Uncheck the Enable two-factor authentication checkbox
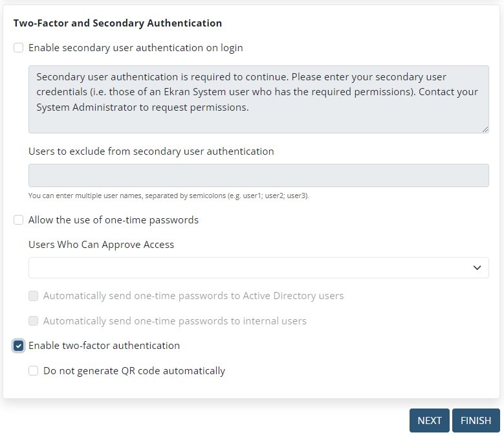504x437 pixels. (x=18, y=346)
